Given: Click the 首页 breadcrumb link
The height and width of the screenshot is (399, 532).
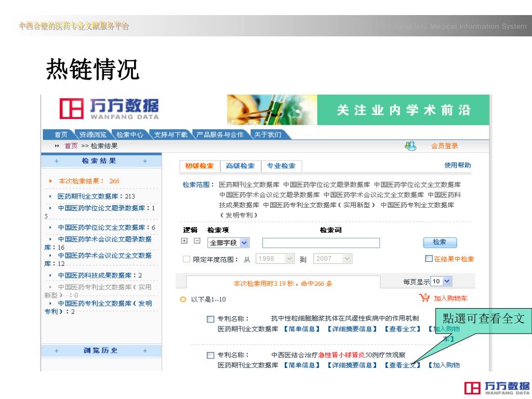Looking at the screenshot, I should [71, 146].
